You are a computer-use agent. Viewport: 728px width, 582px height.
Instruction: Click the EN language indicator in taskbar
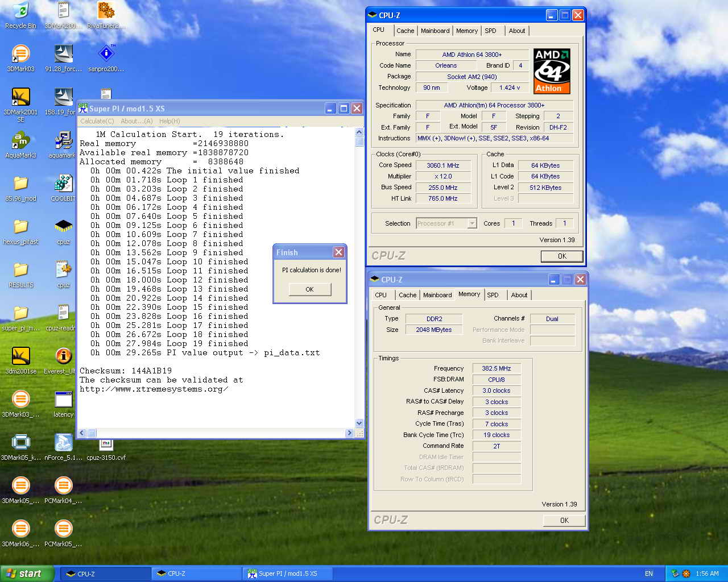(x=649, y=573)
